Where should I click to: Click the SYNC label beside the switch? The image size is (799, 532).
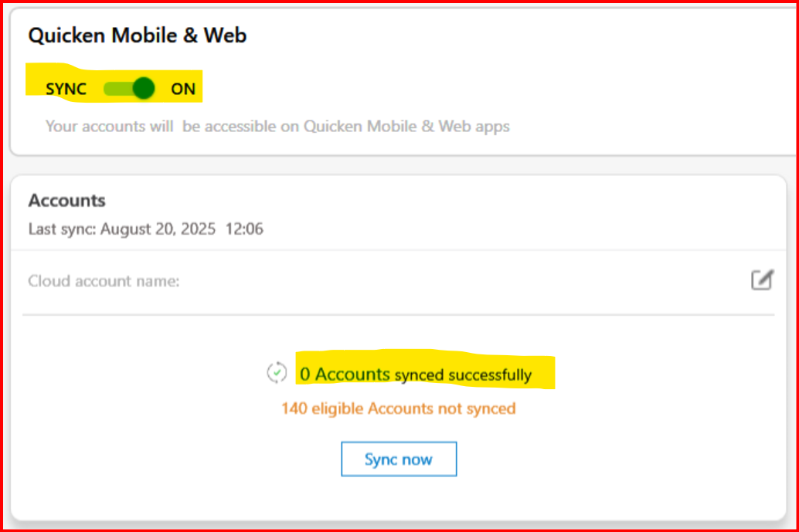[x=66, y=89]
